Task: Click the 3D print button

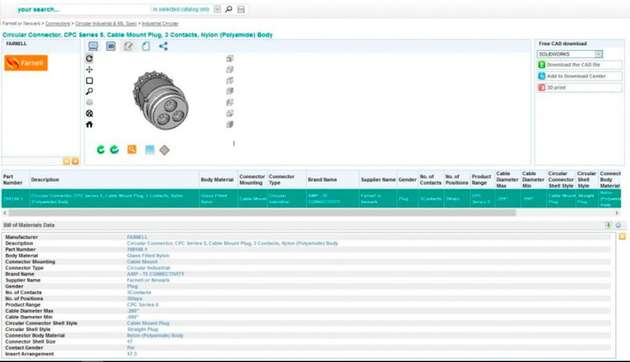Action: (x=580, y=87)
